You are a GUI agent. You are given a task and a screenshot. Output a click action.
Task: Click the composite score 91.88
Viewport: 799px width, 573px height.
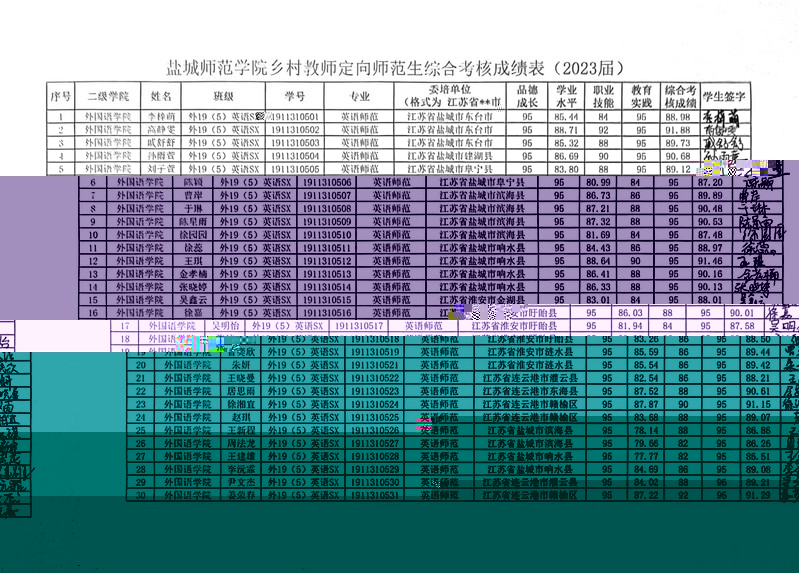678,130
